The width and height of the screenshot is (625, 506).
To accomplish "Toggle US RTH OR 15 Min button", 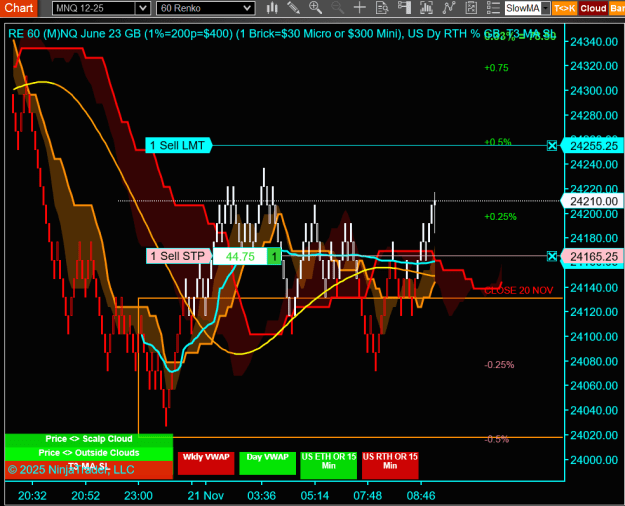I will coord(390,465).
